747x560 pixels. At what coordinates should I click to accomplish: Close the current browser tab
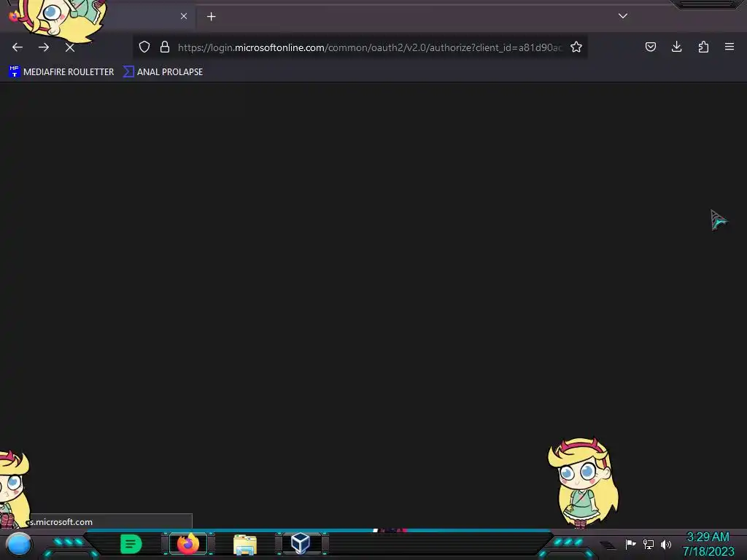point(184,16)
